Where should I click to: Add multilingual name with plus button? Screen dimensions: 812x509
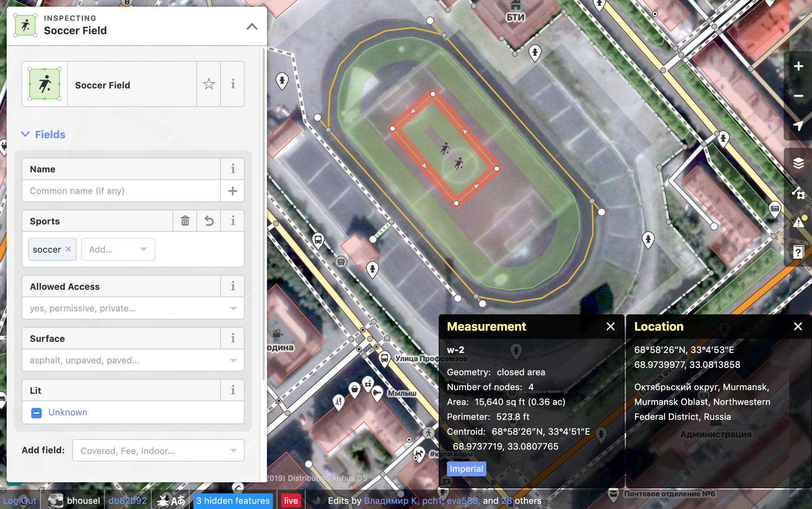232,191
